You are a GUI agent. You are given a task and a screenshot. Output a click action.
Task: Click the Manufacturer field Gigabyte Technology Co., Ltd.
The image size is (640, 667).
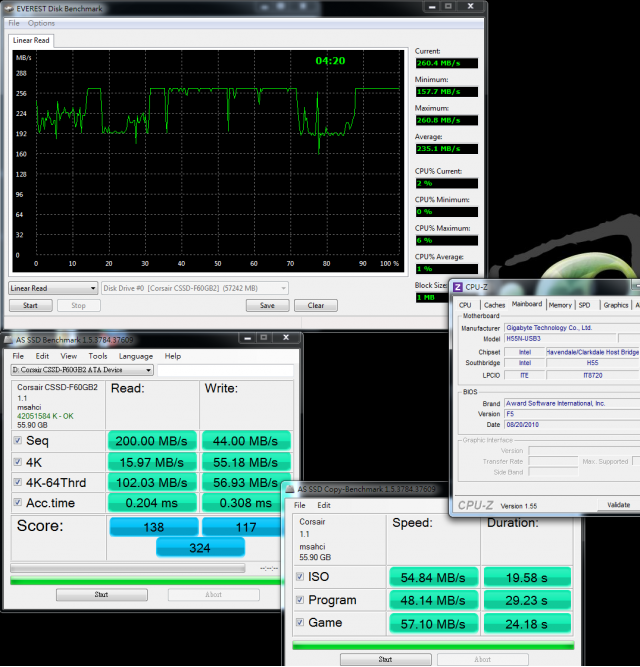(x=572, y=328)
